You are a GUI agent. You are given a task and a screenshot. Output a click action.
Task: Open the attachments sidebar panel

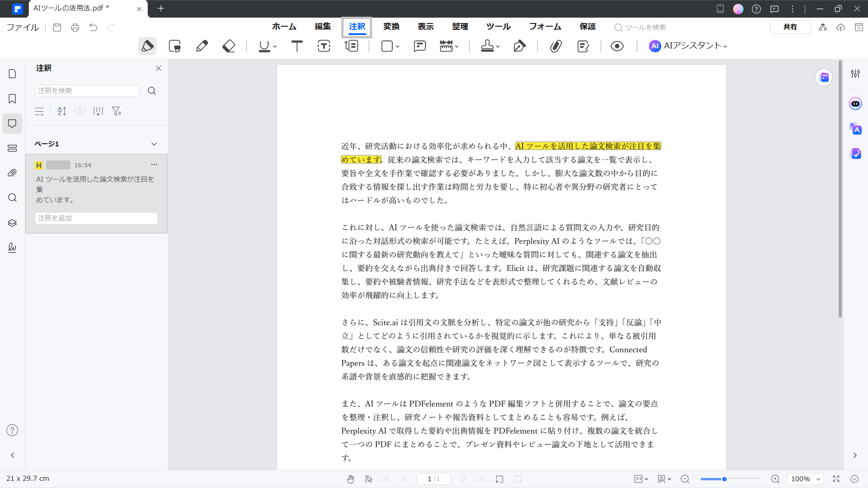(12, 173)
